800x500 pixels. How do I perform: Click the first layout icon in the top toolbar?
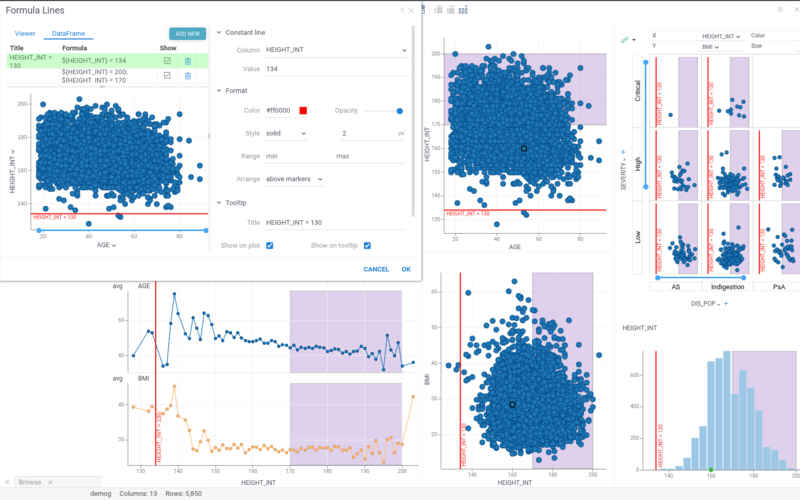pos(438,10)
